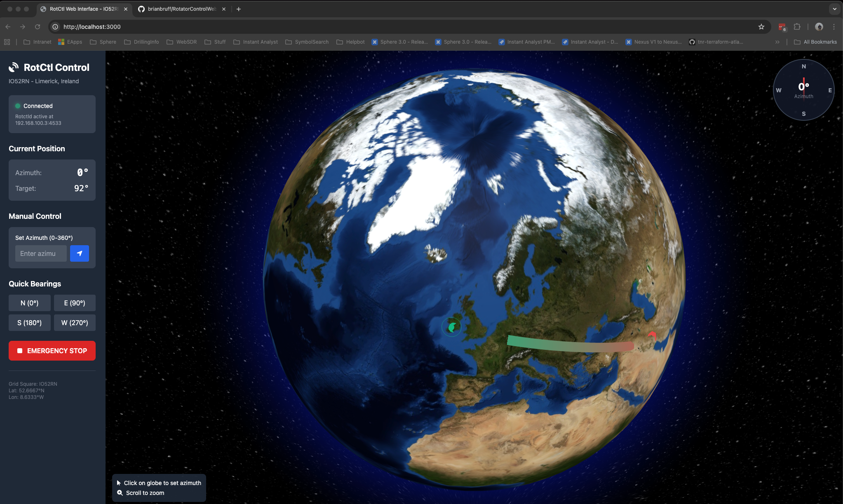
Task: Close the RotCtl Web Interface tab
Action: coord(126,9)
